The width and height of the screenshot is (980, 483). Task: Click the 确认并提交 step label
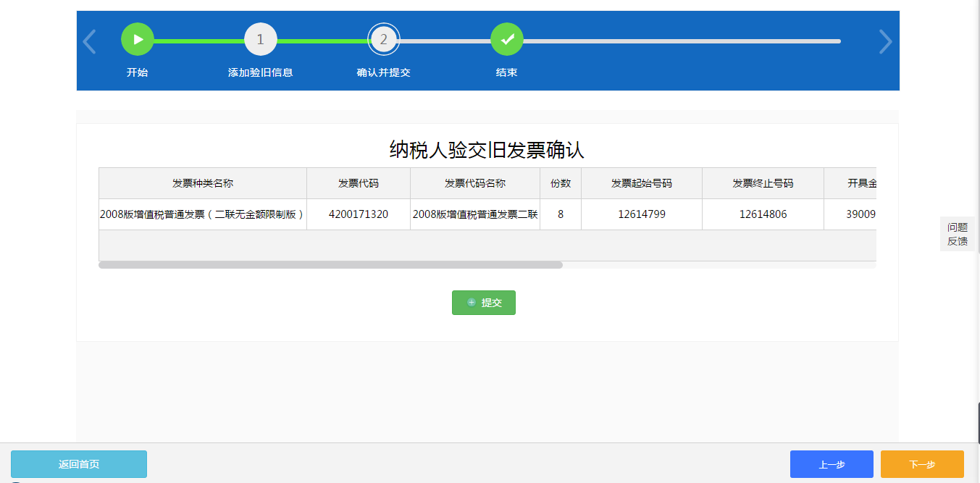(384, 72)
